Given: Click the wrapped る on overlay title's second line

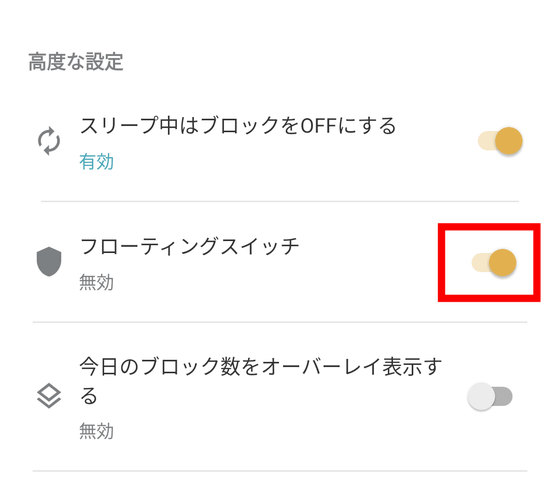Looking at the screenshot, I should tap(89, 396).
